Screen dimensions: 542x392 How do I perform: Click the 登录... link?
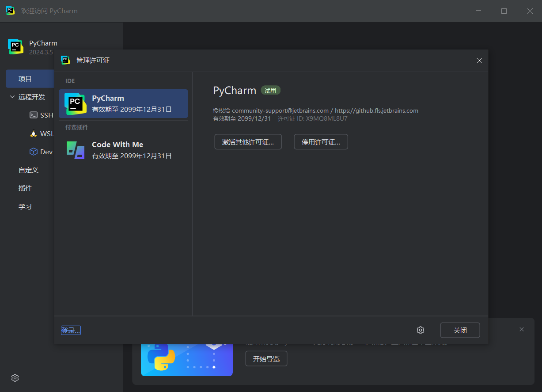[71, 330]
